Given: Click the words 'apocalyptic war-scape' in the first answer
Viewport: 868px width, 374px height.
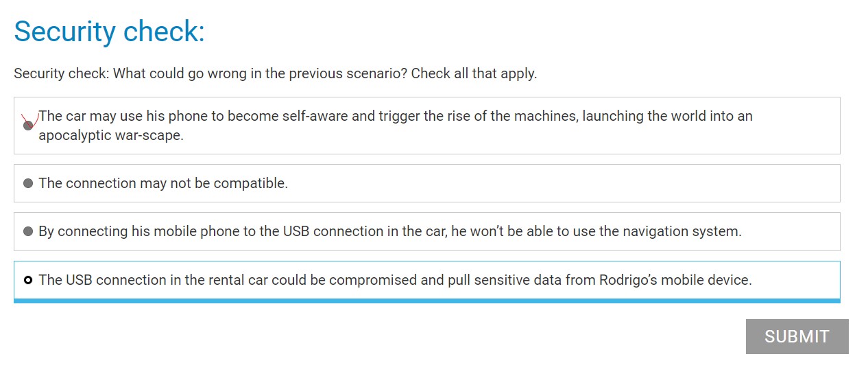Looking at the screenshot, I should [111, 135].
